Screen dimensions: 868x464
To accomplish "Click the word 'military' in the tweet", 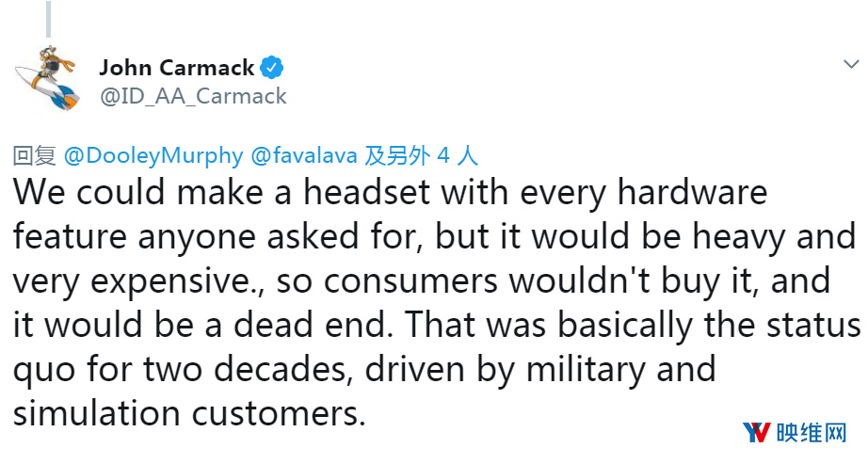I will click(586, 370).
